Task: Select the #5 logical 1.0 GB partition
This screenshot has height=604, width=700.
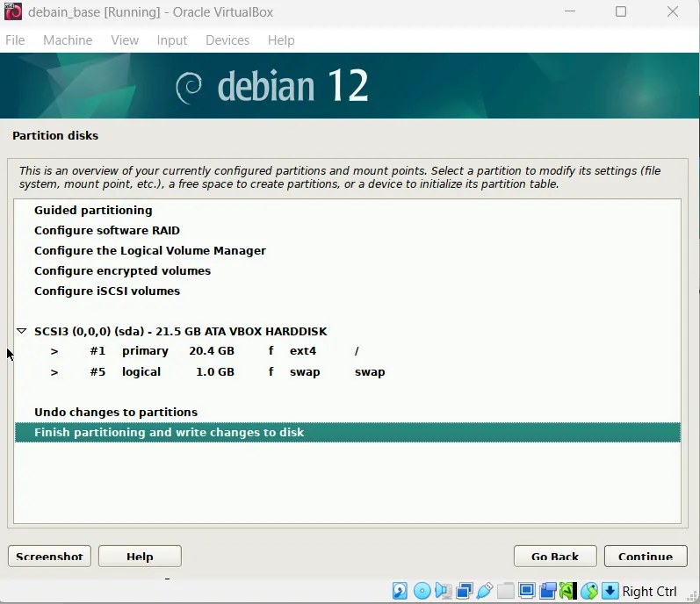Action: tap(347, 372)
